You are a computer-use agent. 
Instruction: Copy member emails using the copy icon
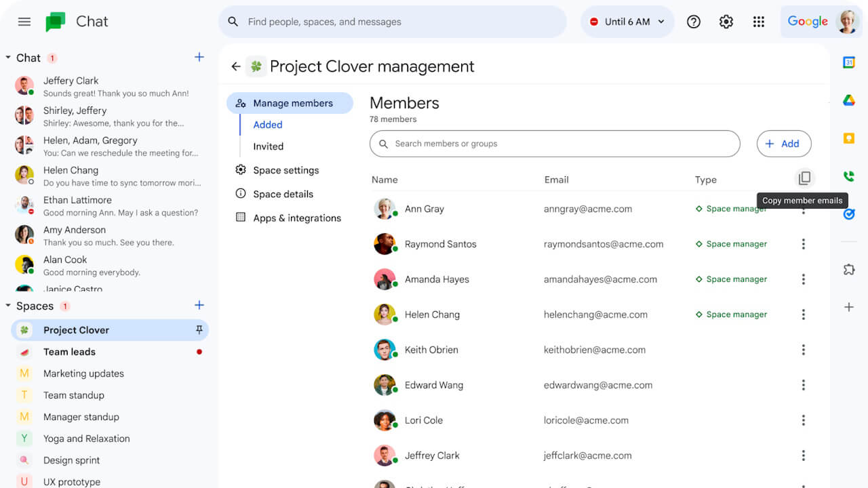click(x=804, y=178)
